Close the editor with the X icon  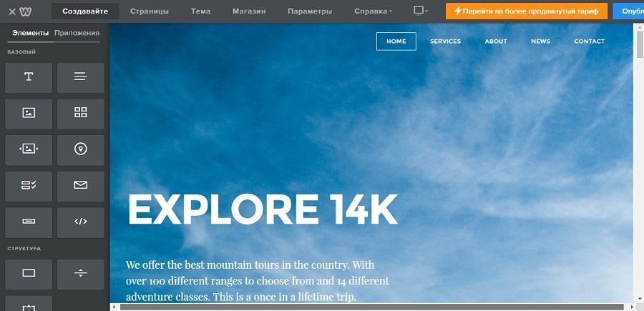pyautogui.click(x=12, y=11)
